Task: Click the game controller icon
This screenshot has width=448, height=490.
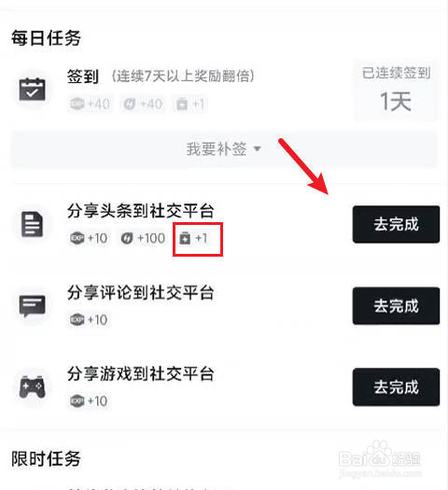Action: coord(32,387)
